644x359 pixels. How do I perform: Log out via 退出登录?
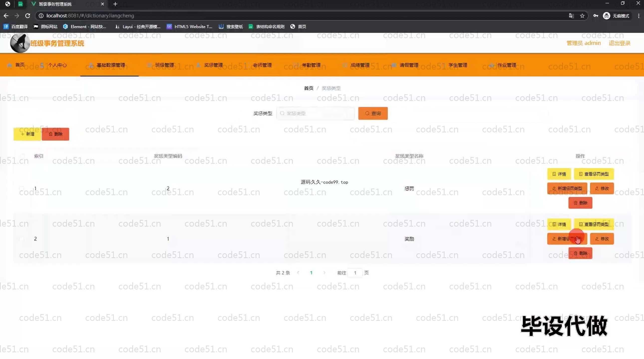coord(619,43)
